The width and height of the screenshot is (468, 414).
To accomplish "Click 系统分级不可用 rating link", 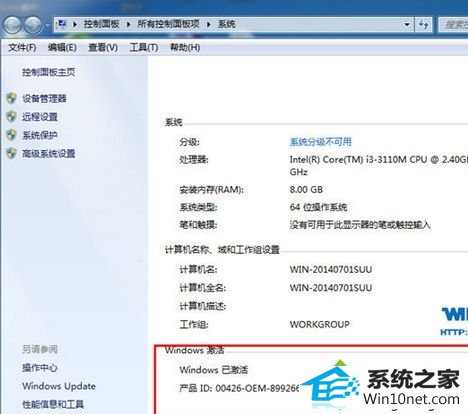I will point(321,142).
